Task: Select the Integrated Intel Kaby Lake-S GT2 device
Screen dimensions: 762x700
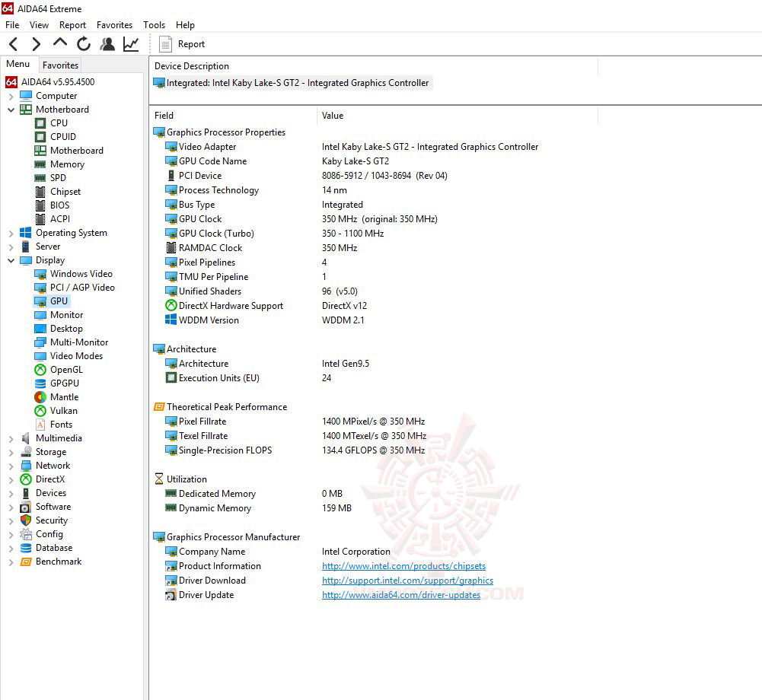Action: pyautogui.click(x=292, y=83)
